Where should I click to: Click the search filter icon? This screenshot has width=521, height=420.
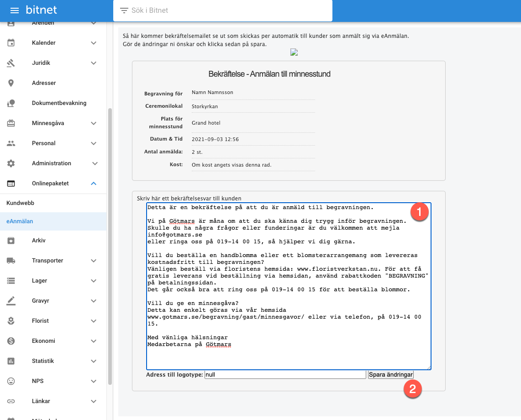pyautogui.click(x=124, y=10)
